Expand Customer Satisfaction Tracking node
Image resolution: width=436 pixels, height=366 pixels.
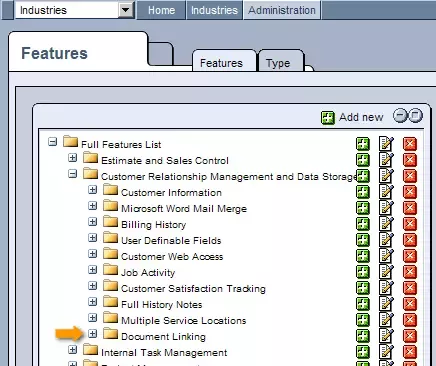coord(92,286)
